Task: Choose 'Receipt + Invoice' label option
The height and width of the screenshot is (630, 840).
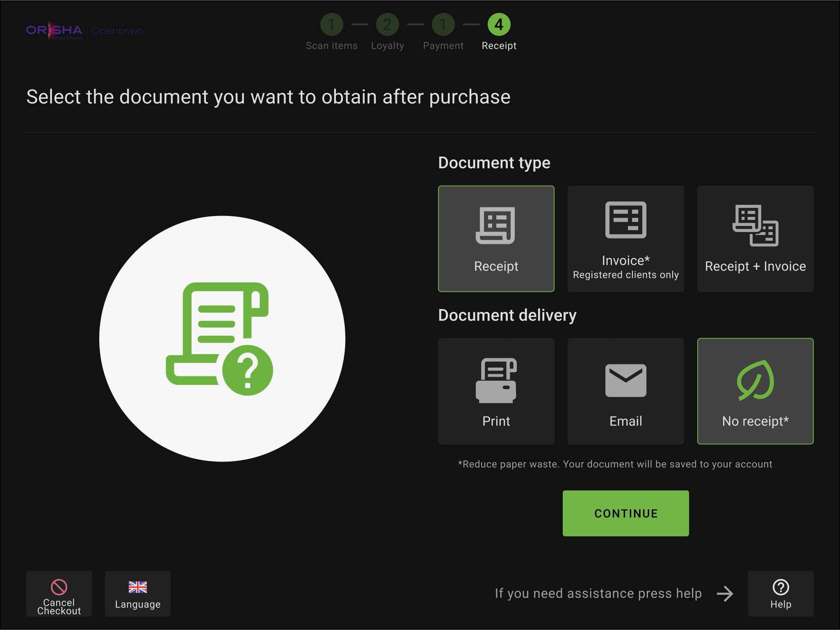Action: 755,266
